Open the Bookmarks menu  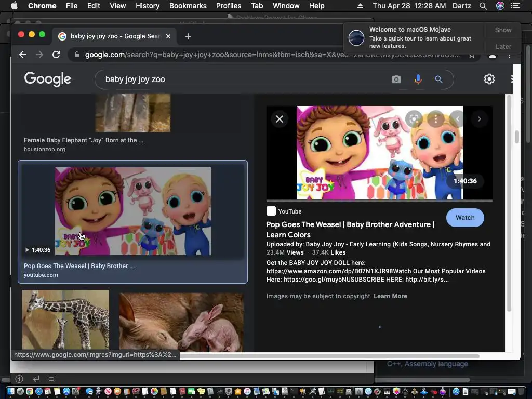pyautogui.click(x=188, y=6)
